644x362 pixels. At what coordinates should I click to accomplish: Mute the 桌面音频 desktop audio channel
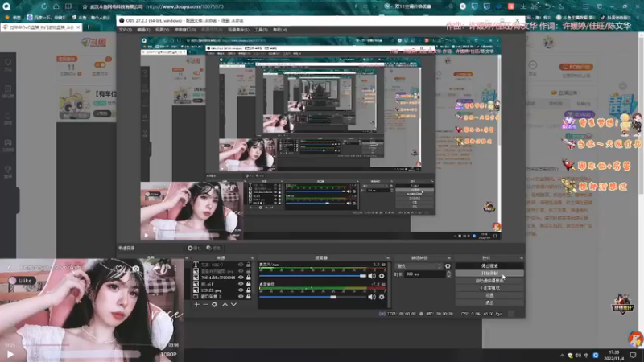click(372, 297)
